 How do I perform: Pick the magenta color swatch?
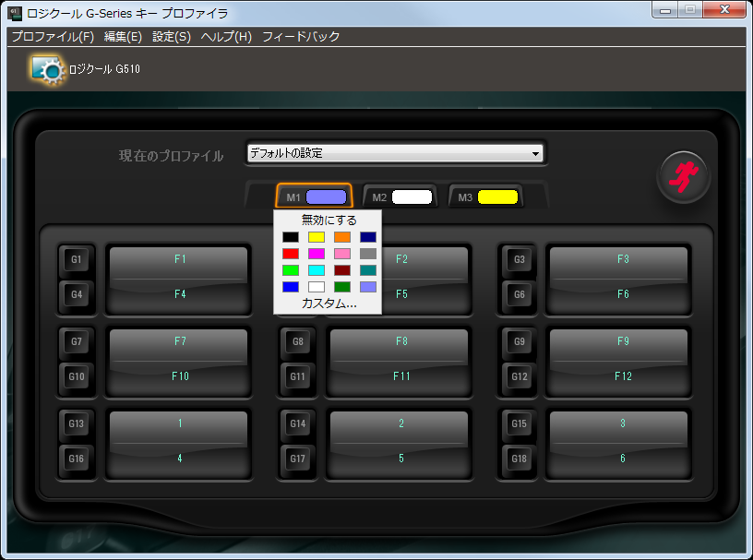point(317,254)
